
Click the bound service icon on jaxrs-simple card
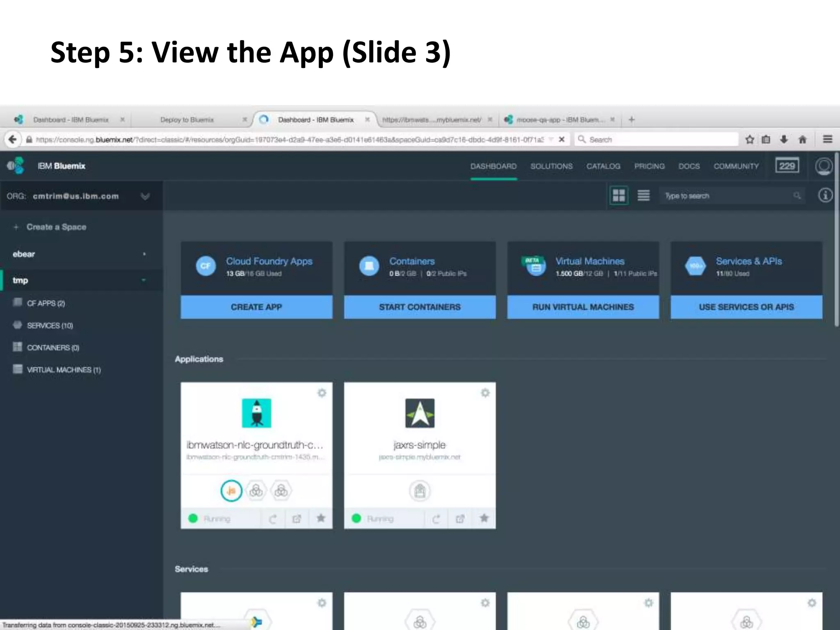(420, 491)
